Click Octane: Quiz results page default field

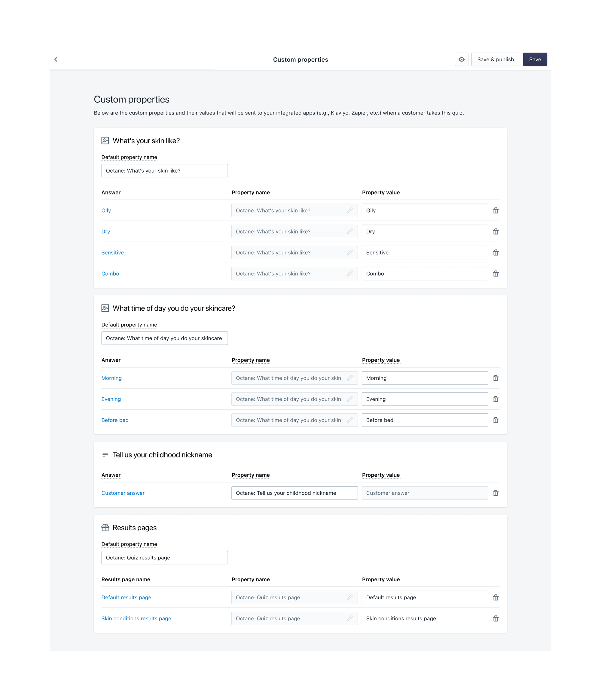click(x=164, y=558)
